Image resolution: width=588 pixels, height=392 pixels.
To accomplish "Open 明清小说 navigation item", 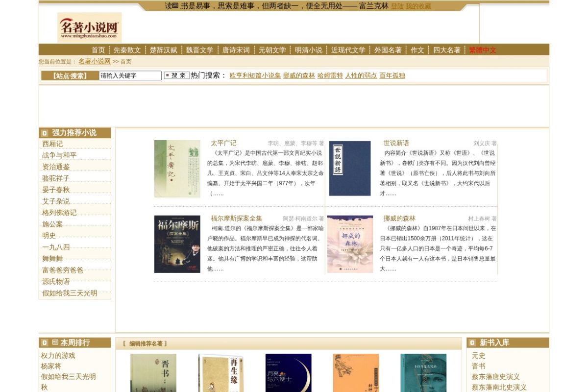I will (308, 50).
